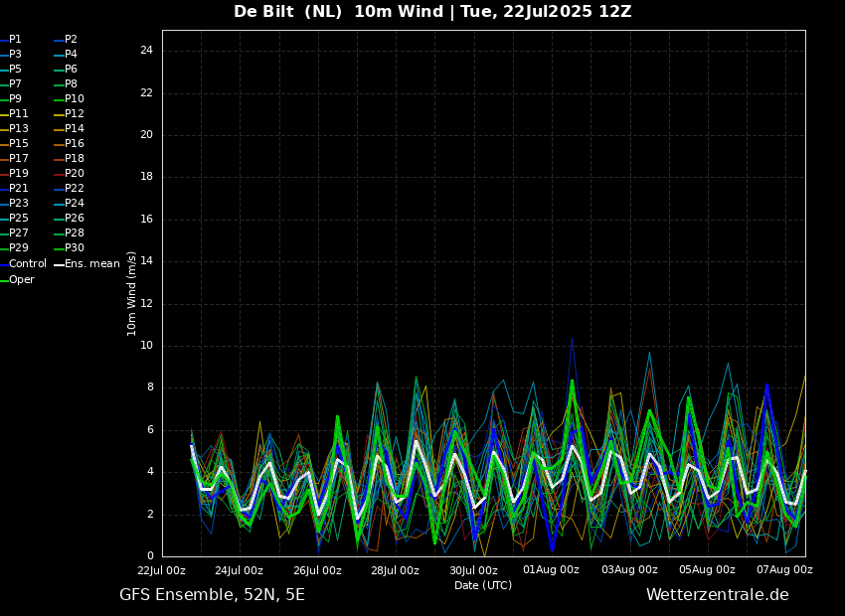Select the P2 legend label
Image resolution: width=845 pixels, height=616 pixels.
(x=67, y=40)
